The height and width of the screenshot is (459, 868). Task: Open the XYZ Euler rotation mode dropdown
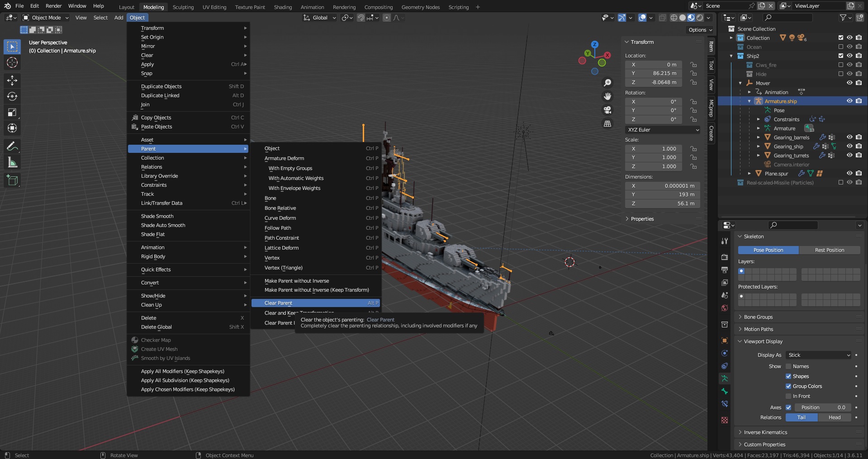tap(663, 130)
